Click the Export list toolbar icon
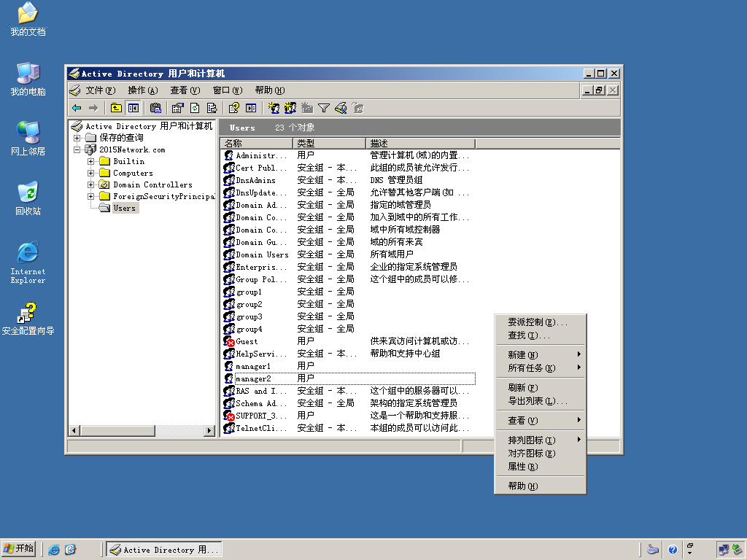The image size is (747, 560). pos(212,108)
